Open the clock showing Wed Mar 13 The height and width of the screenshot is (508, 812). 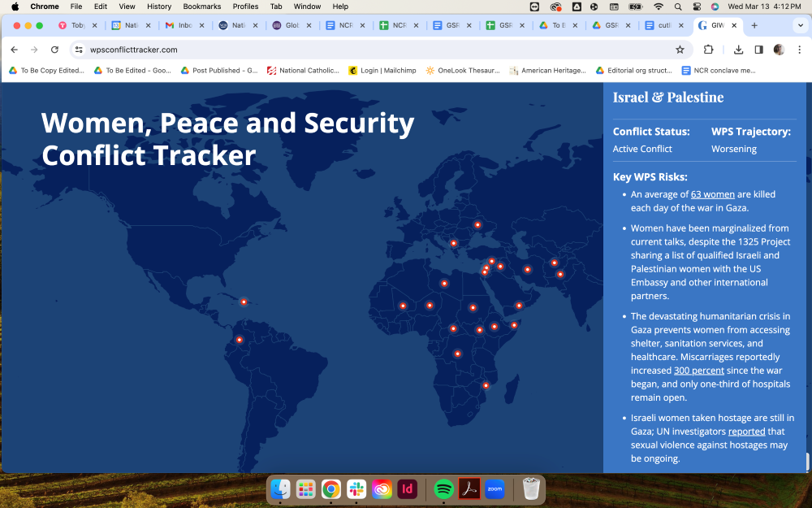[764, 7]
